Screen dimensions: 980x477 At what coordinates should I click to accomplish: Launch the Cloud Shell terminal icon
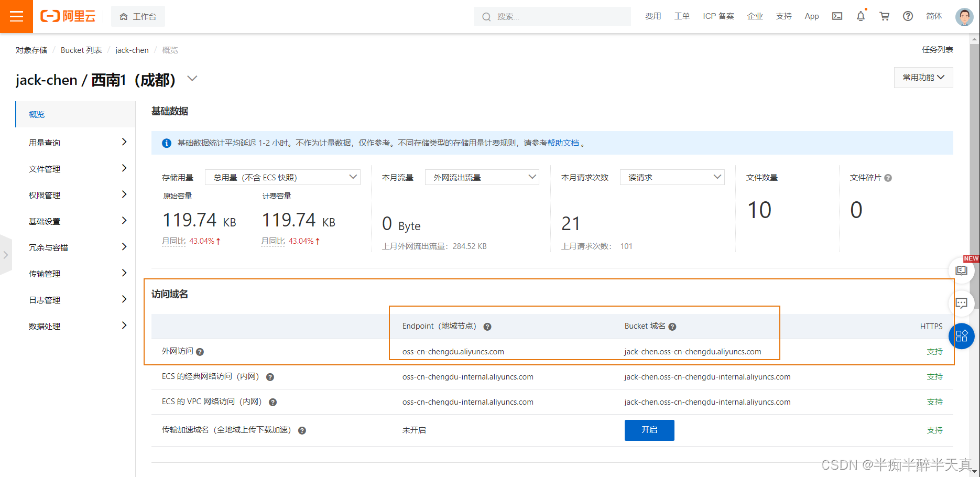(837, 16)
